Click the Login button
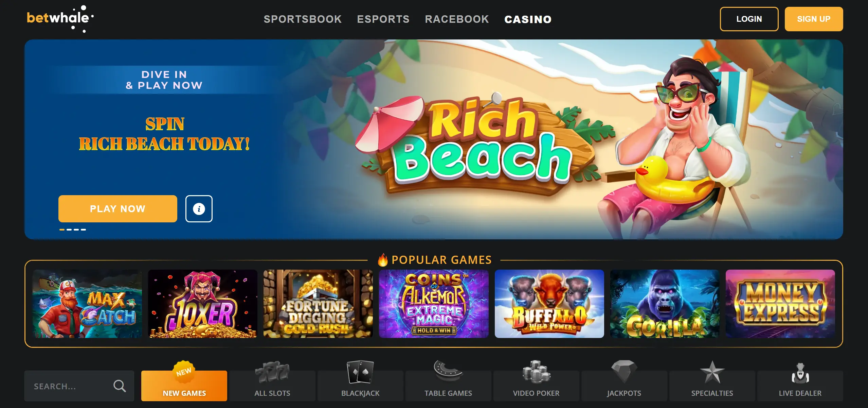Viewport: 868px width, 408px height. 749,19
